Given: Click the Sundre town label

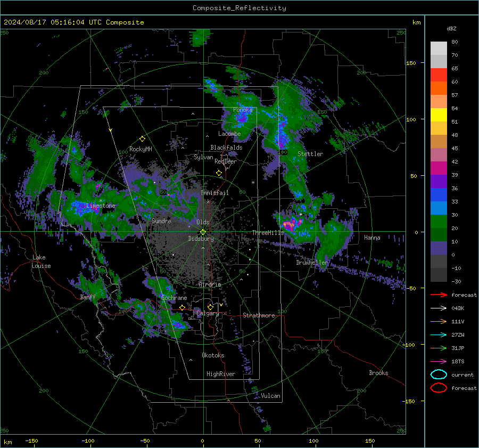Looking at the screenshot, I should 161,221.
